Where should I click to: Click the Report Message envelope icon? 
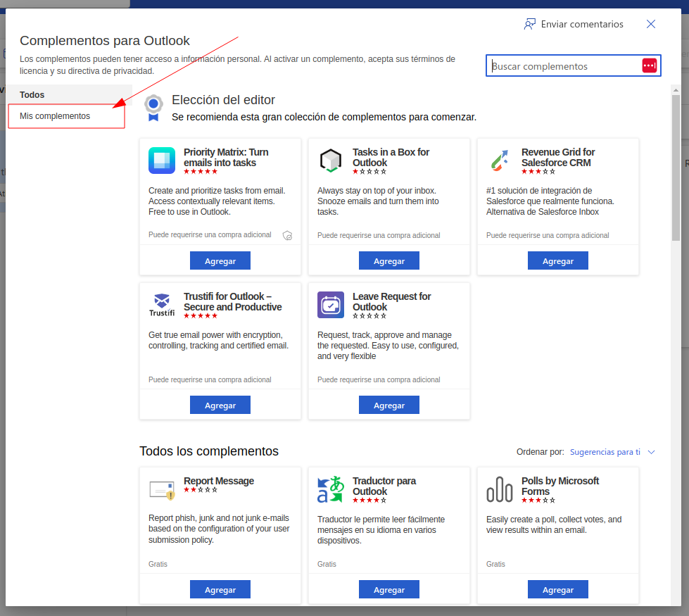[x=162, y=489]
